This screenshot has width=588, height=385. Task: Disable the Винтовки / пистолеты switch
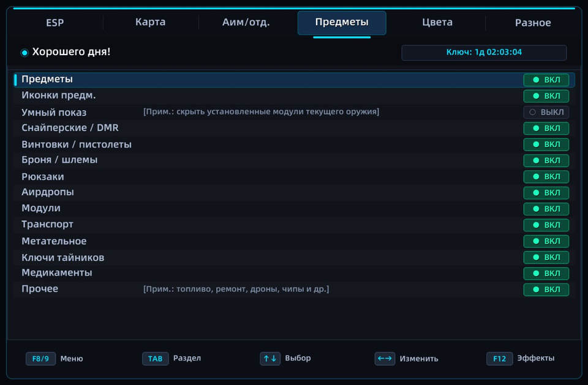pos(546,144)
